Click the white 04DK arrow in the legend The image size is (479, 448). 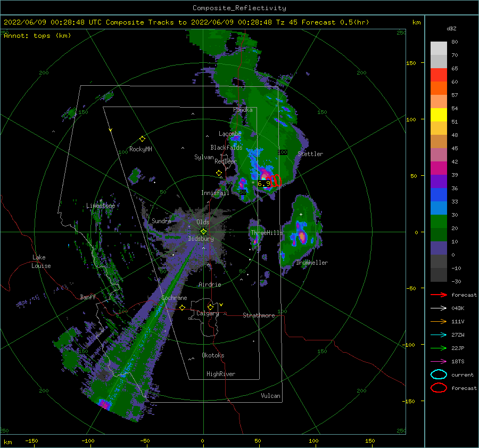point(439,308)
